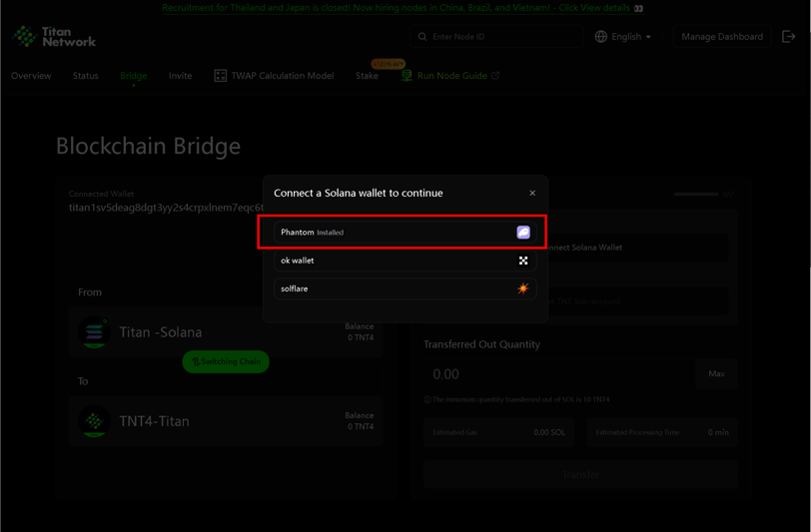Click the Titan -Solana chain icon
The width and height of the screenshot is (811, 532).
pyautogui.click(x=94, y=332)
